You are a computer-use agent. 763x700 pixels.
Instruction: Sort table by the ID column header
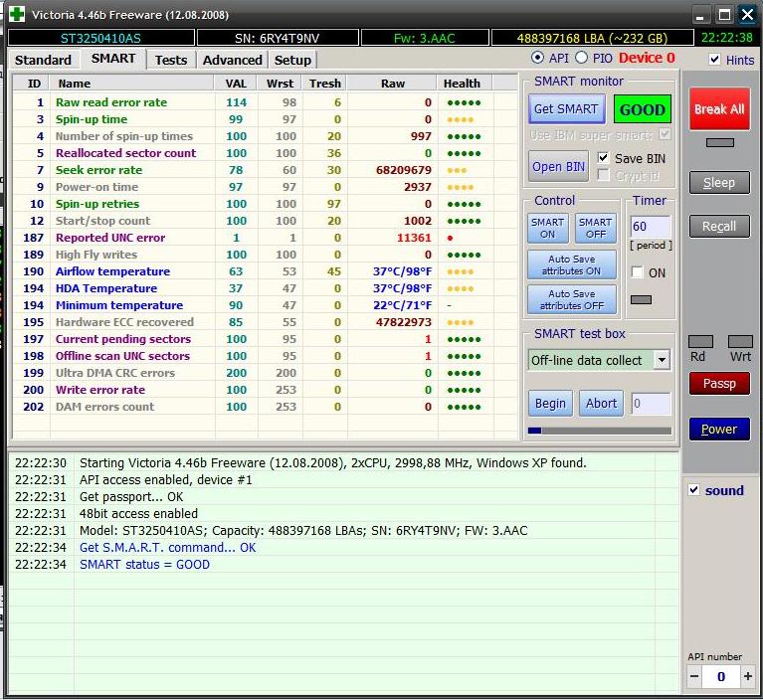pos(32,84)
